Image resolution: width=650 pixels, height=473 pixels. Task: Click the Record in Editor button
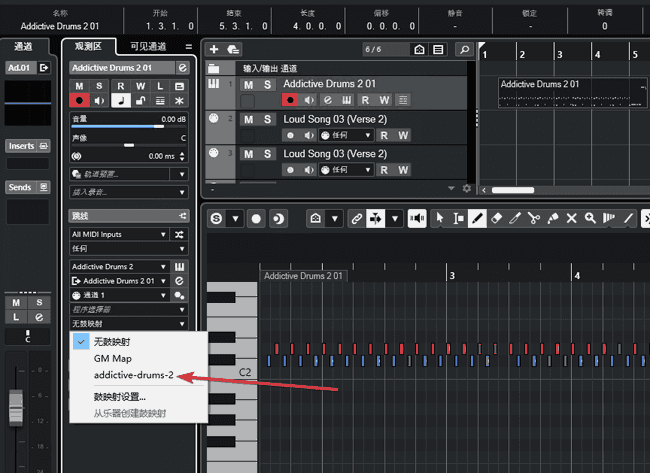point(256,218)
